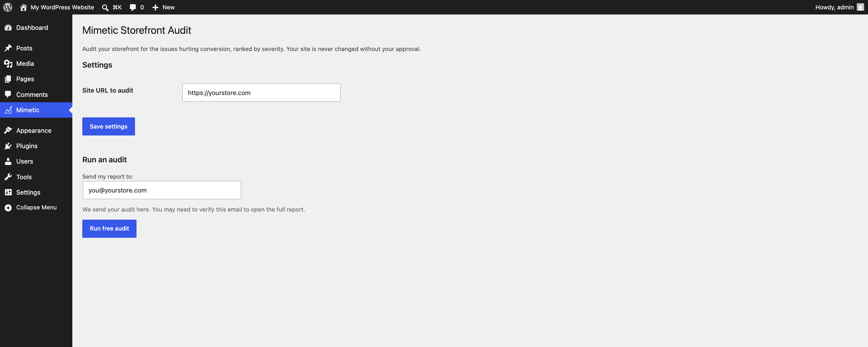This screenshot has width=868, height=347.
Task: Click the Plugins plug icon
Action: pyautogui.click(x=8, y=146)
